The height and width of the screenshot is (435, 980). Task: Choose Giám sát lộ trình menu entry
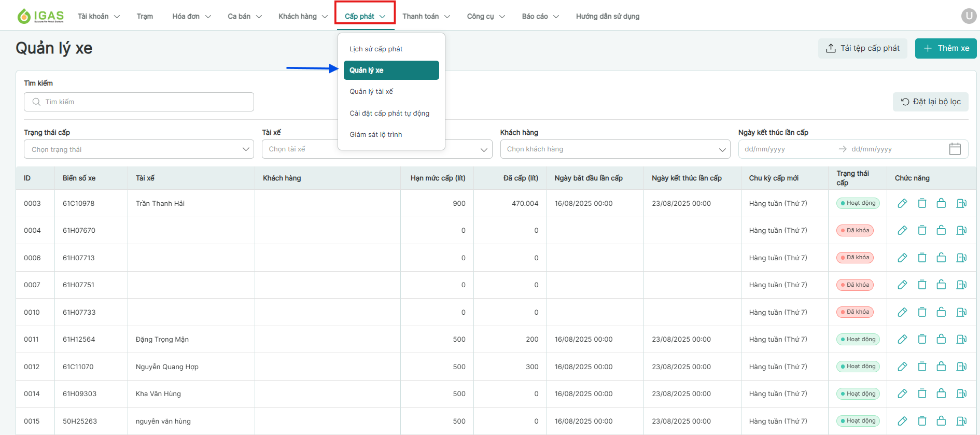click(376, 135)
